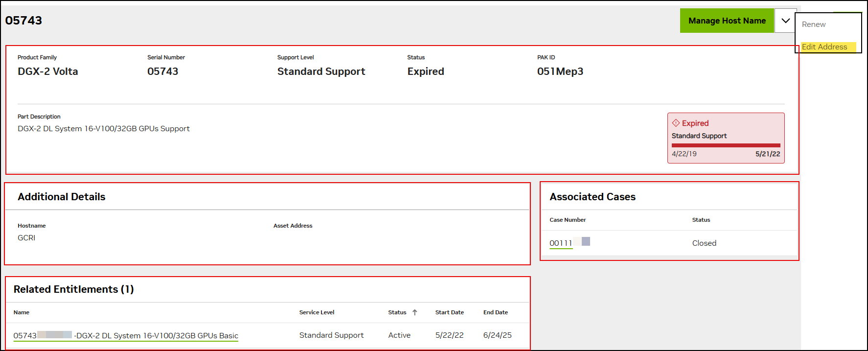Click the Service Level column header
The image size is (868, 351).
pyautogui.click(x=317, y=312)
